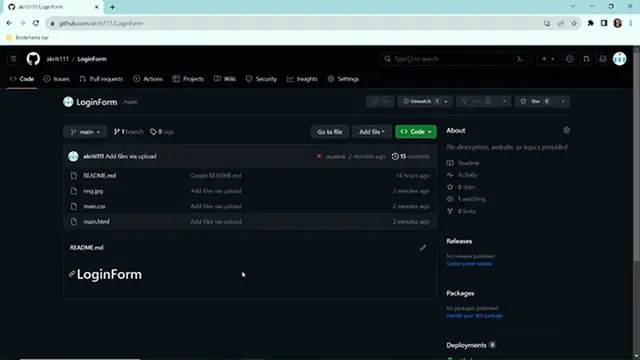Open the Activity link in About
This screenshot has height=360, width=640.
467,175
